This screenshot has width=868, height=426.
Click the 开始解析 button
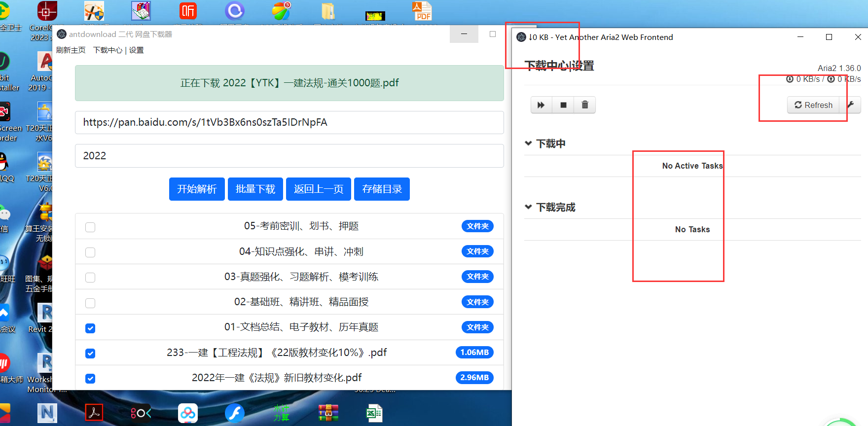(x=197, y=189)
